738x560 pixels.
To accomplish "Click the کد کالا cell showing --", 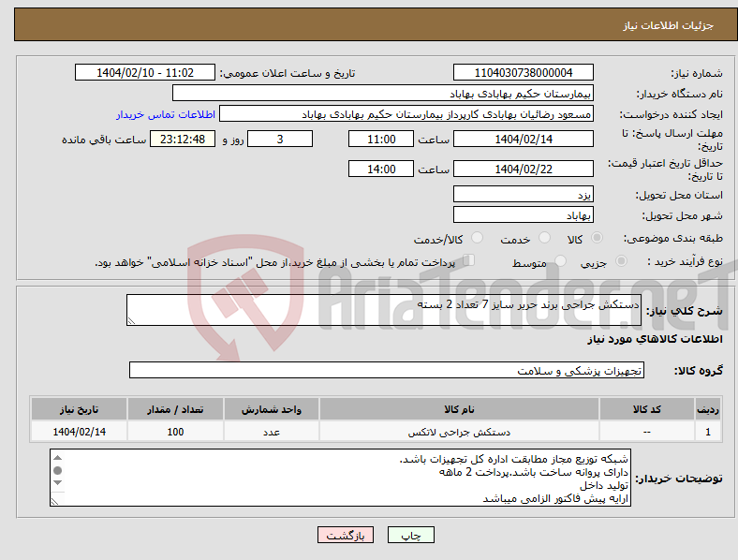I will pyautogui.click(x=647, y=432).
